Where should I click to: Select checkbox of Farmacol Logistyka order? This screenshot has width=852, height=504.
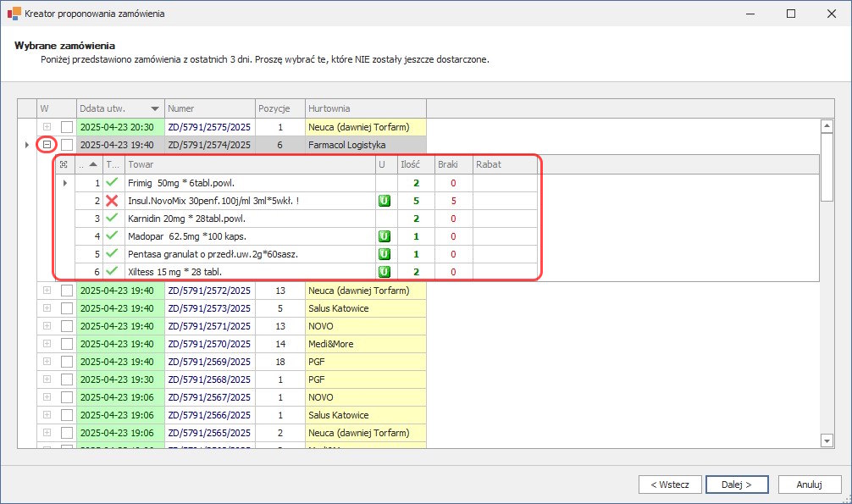tap(67, 145)
